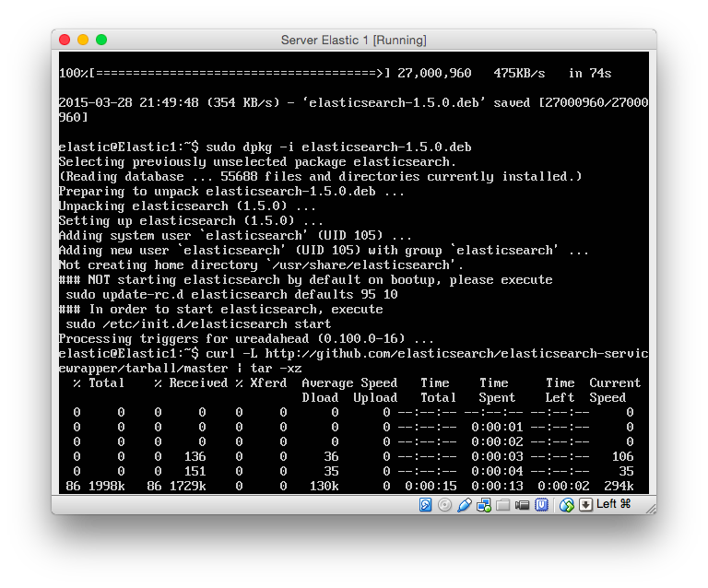Click the window resize grip corner

tap(648, 506)
